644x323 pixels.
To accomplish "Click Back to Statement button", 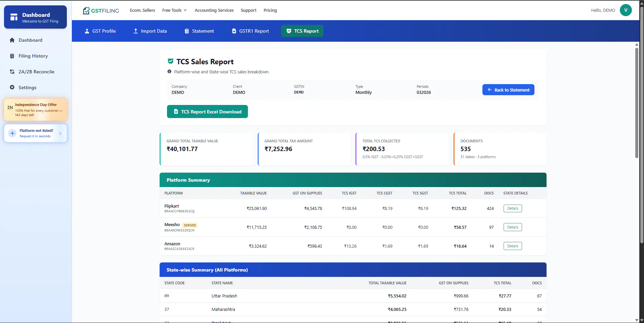I will click(x=508, y=90).
